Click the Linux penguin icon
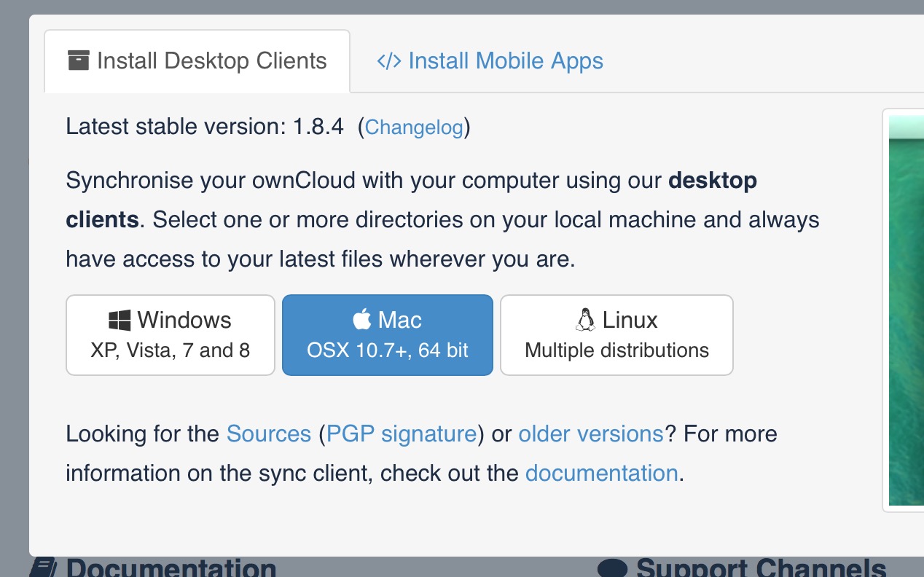The image size is (924, 577). (584, 320)
